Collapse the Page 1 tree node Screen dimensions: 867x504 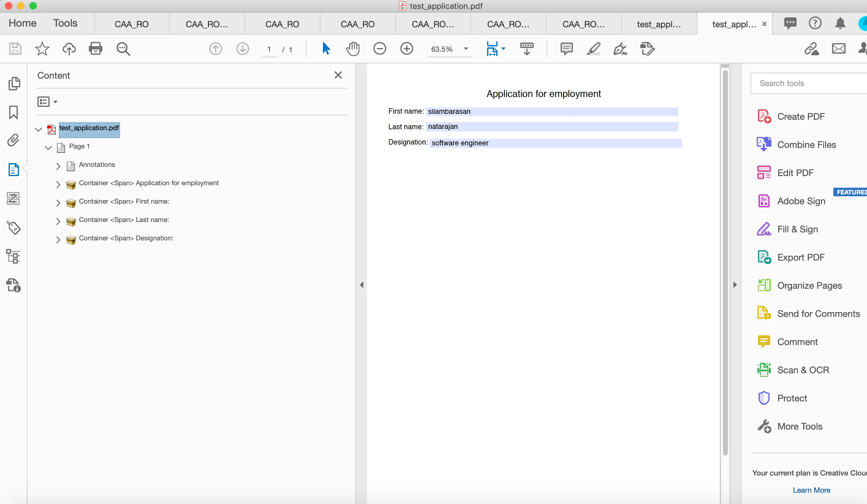(48, 148)
